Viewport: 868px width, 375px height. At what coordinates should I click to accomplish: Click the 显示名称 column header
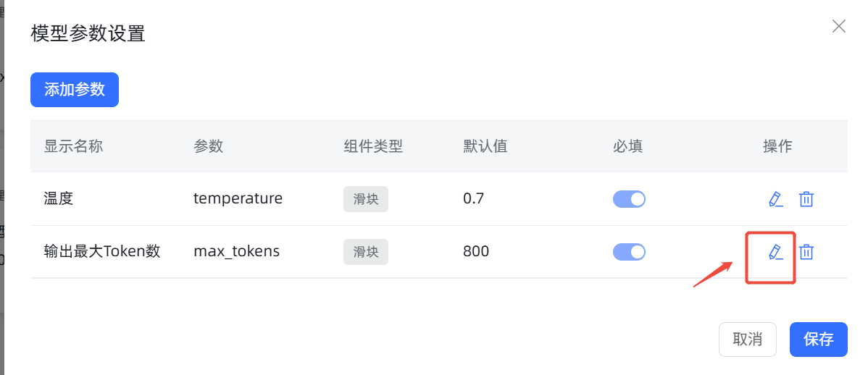pyautogui.click(x=74, y=146)
